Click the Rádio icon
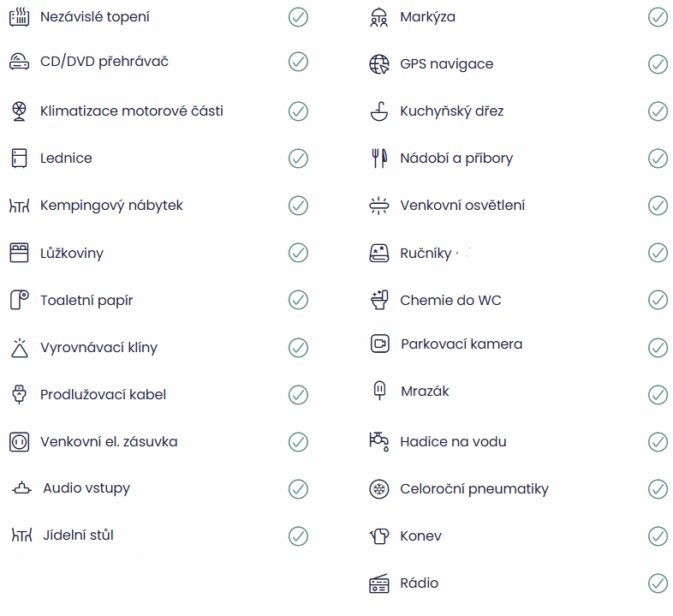The image size is (673, 616). [x=378, y=583]
